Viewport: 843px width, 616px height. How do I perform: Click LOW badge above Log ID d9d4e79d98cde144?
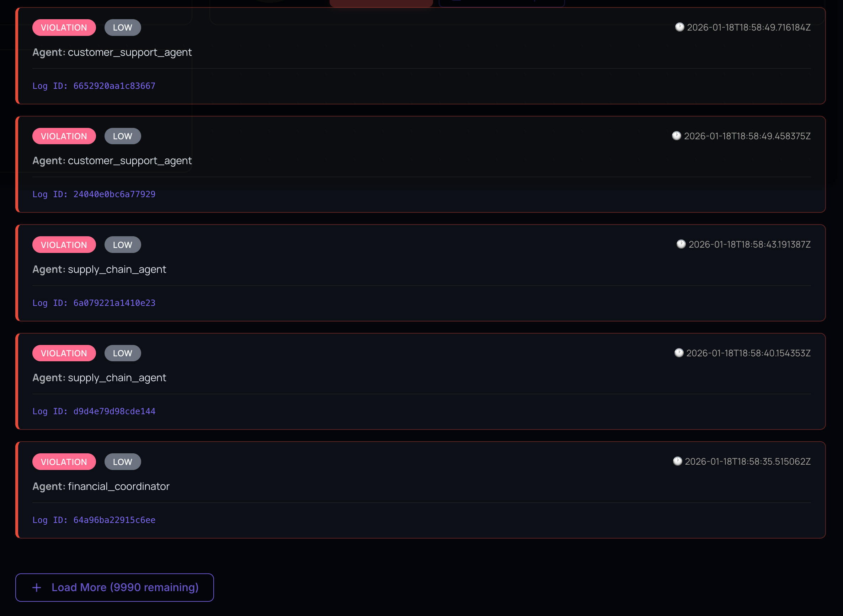pos(122,353)
